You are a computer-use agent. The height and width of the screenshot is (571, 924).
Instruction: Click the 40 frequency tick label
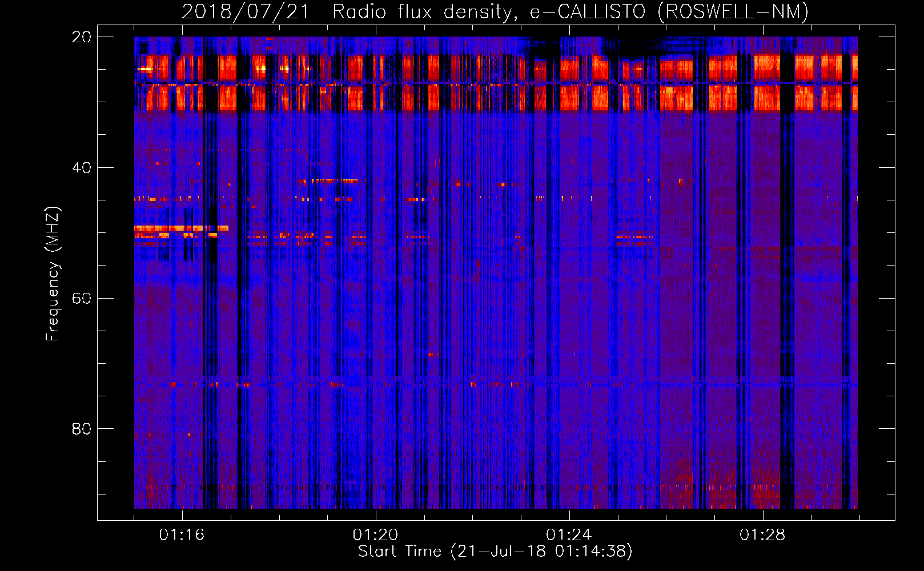point(82,168)
